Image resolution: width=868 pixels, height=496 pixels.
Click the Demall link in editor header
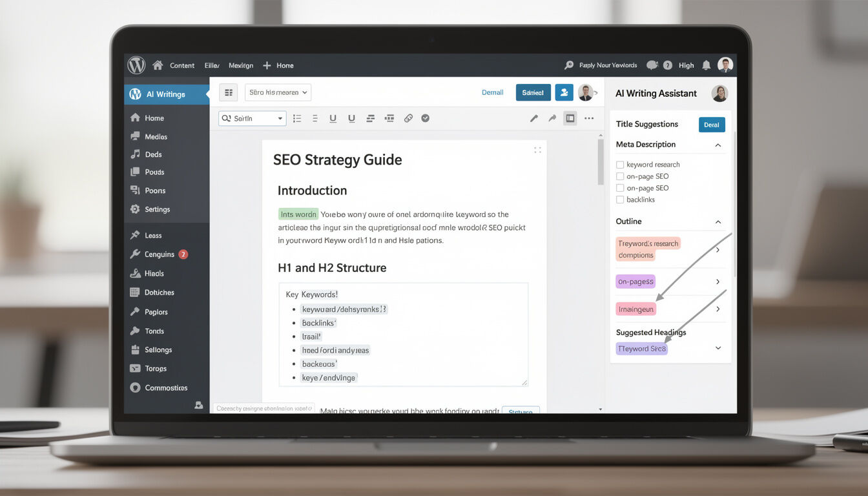click(492, 92)
